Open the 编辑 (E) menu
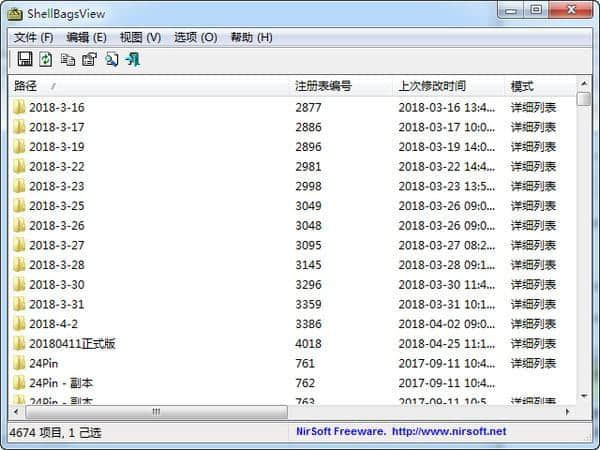Screen dimensions: 600x450 (x=86, y=38)
